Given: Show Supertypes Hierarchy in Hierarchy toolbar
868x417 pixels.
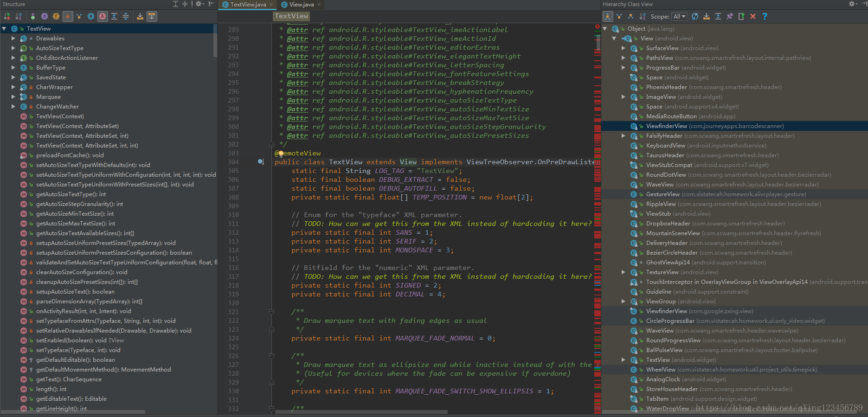Looking at the screenshot, I should pyautogui.click(x=619, y=16).
